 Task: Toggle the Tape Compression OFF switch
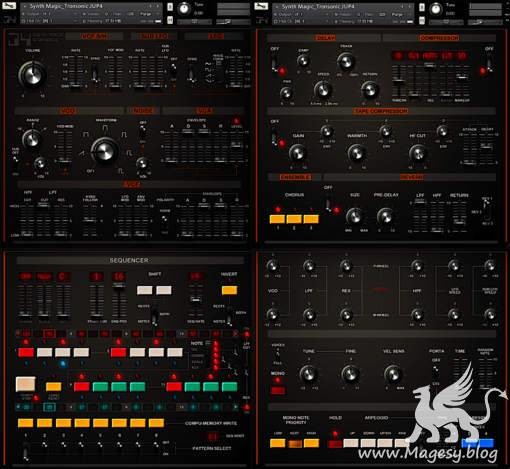point(274,137)
